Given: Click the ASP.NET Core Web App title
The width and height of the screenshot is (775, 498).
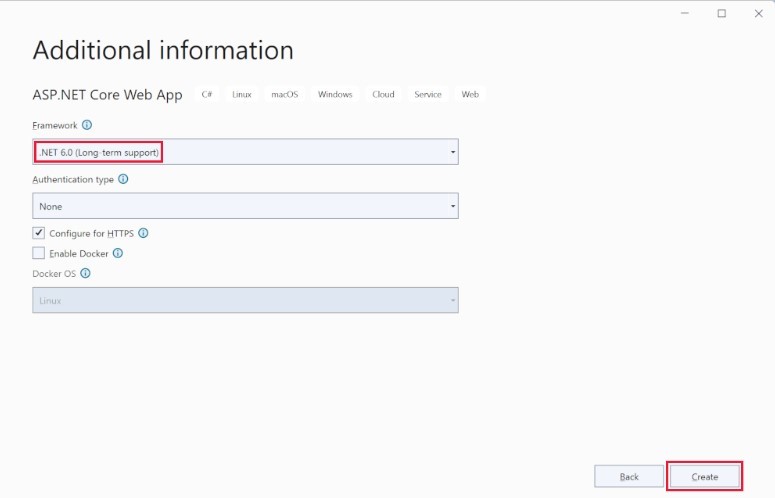Looking at the screenshot, I should click(107, 95).
